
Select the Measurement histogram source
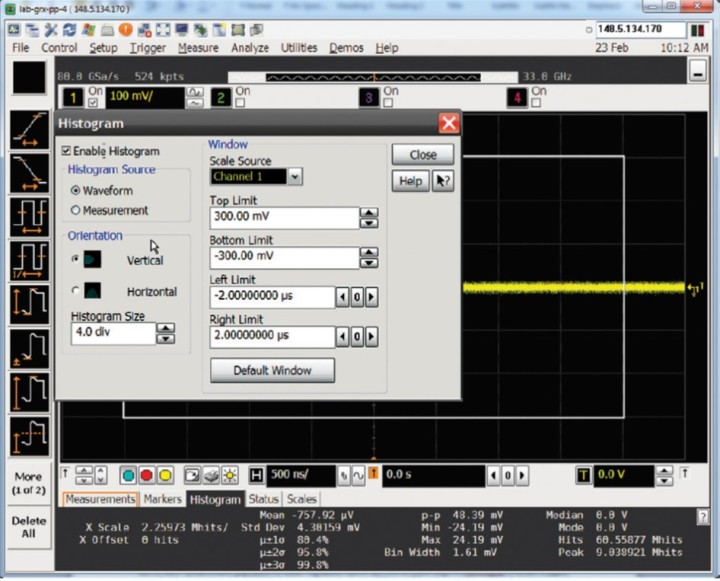75,210
